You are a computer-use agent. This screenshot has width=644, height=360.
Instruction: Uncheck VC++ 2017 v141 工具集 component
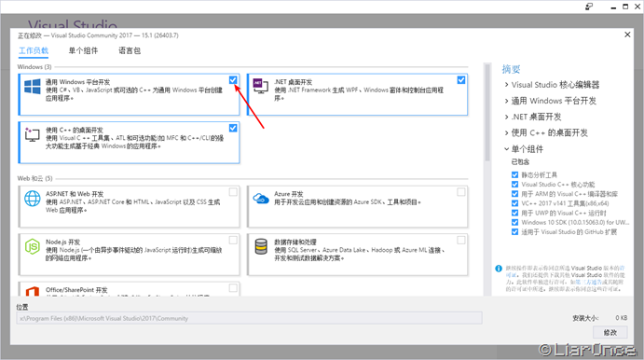514,203
